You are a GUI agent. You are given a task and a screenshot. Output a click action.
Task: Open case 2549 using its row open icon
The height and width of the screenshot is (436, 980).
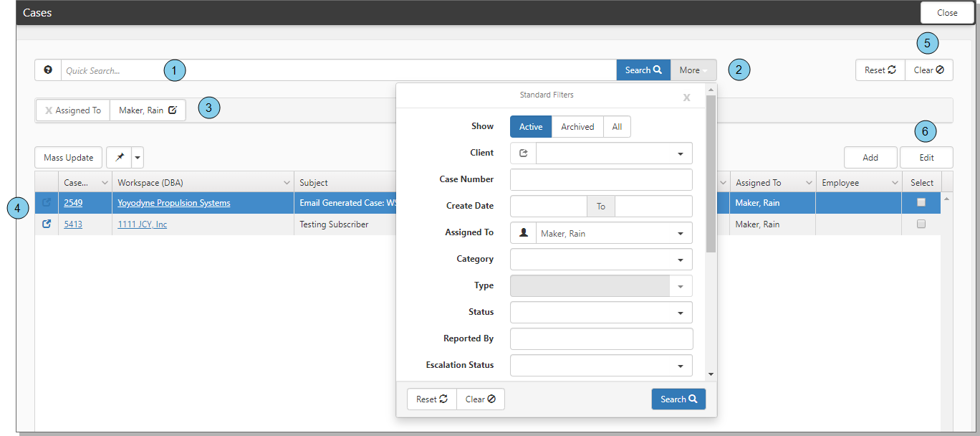(x=47, y=203)
